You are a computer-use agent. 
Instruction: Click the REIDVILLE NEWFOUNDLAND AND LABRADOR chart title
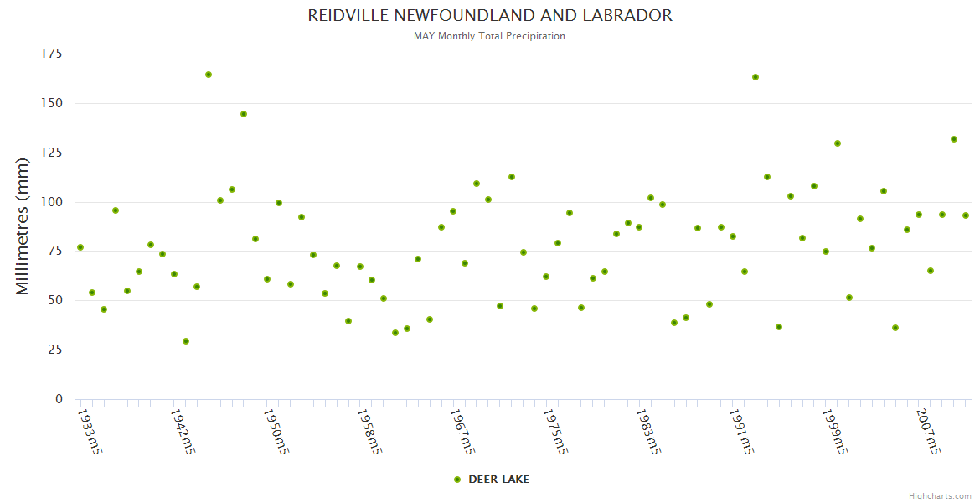click(490, 16)
